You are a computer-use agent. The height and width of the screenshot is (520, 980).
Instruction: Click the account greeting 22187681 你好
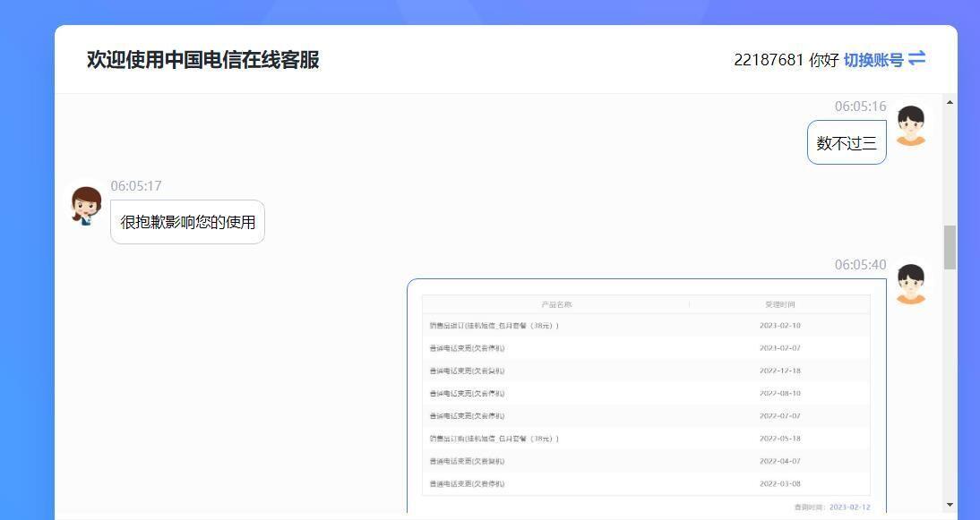(787, 60)
